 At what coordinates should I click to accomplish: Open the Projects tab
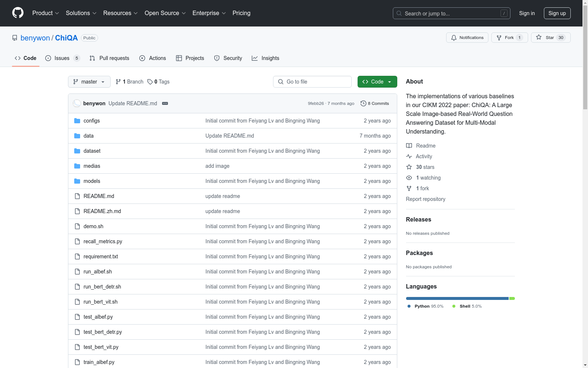click(190, 58)
